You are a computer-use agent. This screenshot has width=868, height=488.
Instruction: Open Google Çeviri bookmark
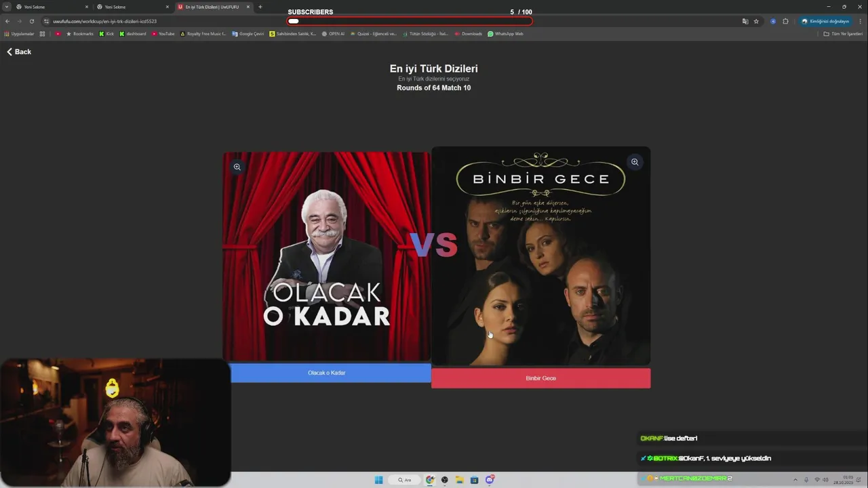pyautogui.click(x=248, y=34)
